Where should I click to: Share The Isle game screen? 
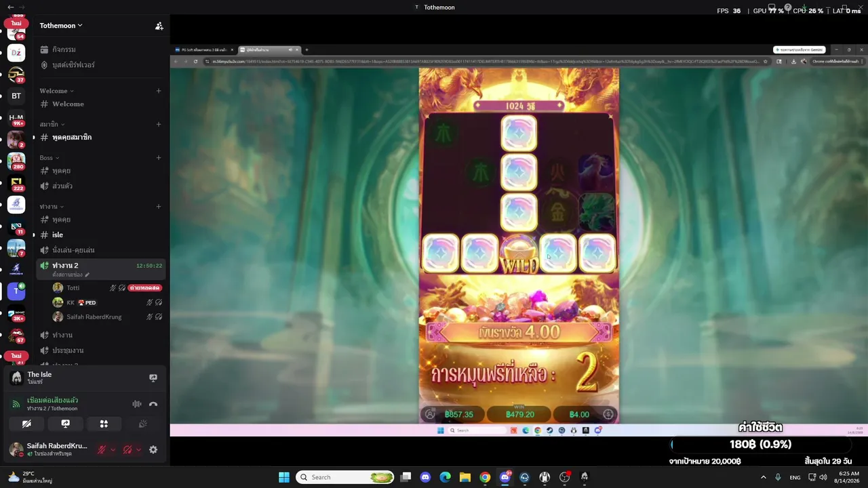[153, 378]
